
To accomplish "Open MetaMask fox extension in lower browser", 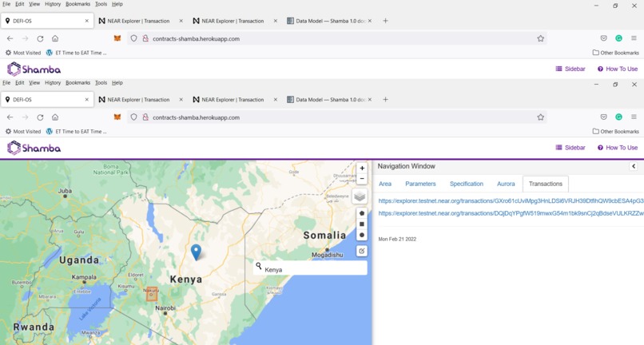I will click(x=117, y=117).
